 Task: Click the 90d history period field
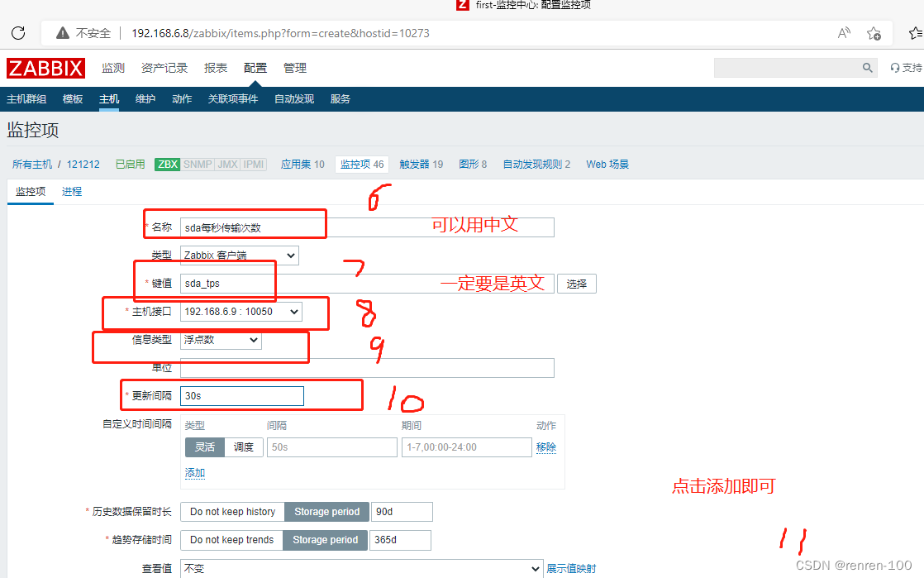(x=402, y=512)
